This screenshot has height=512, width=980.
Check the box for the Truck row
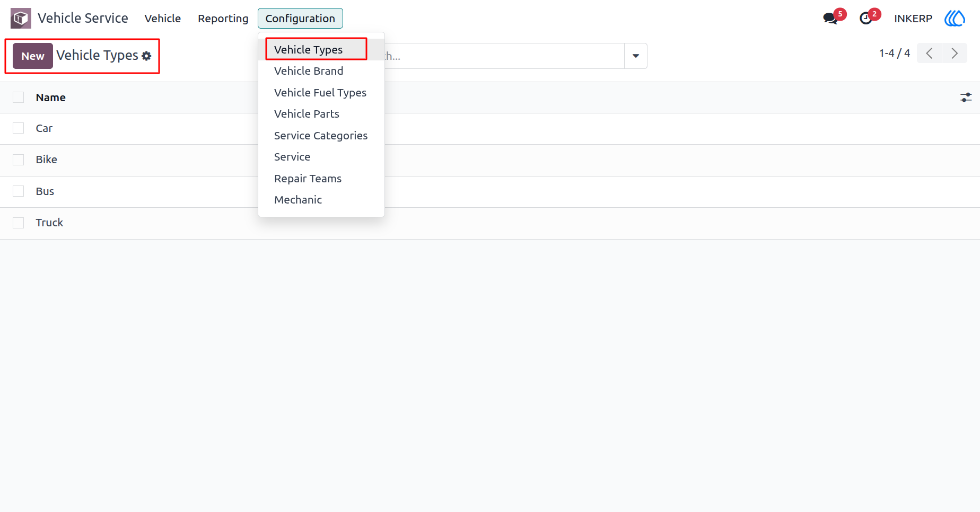point(19,223)
